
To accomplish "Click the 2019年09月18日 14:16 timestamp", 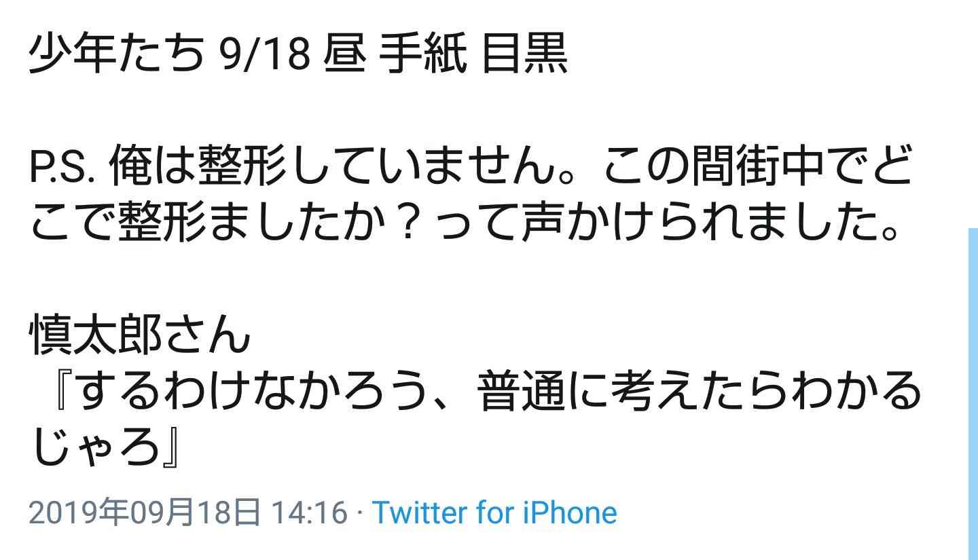I will (188, 512).
